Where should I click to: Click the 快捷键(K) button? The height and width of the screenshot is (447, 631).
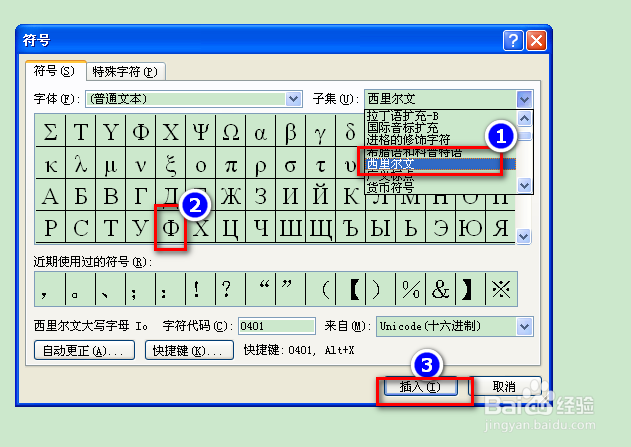tap(189, 350)
